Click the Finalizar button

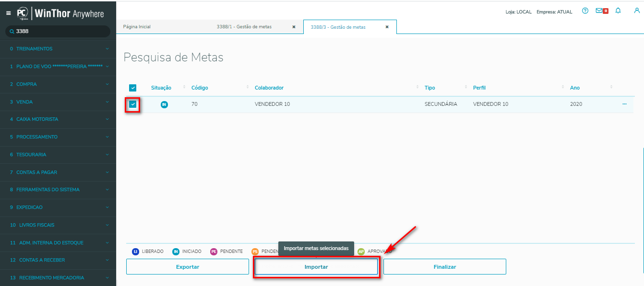[x=445, y=267]
